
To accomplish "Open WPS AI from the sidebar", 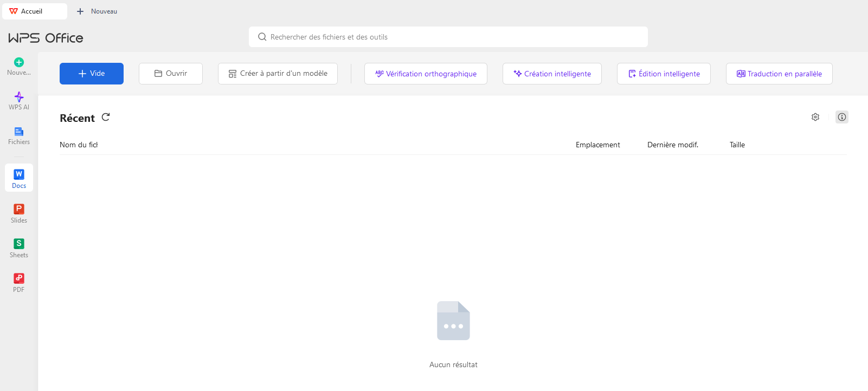I will click(x=19, y=101).
